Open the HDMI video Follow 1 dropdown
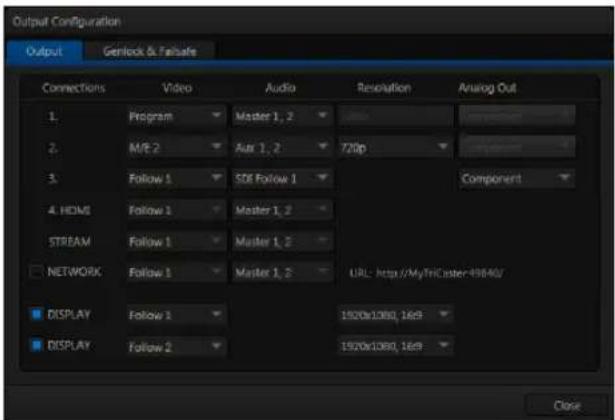Screen dimensions: 615x420 coord(176,210)
